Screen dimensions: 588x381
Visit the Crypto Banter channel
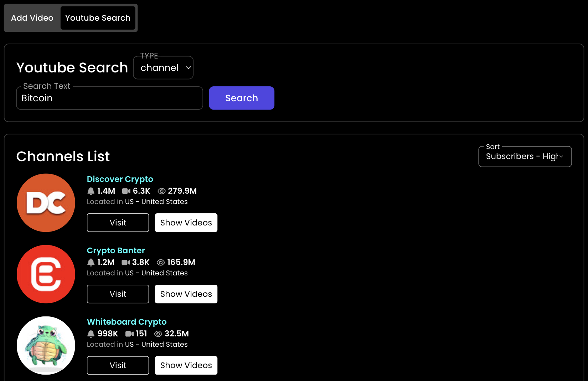[x=118, y=294]
